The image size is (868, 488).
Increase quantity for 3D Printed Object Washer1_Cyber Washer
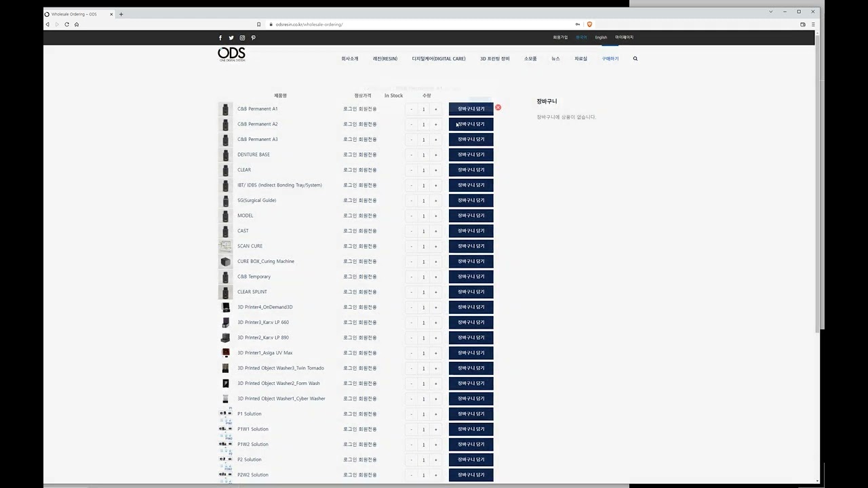tap(436, 399)
